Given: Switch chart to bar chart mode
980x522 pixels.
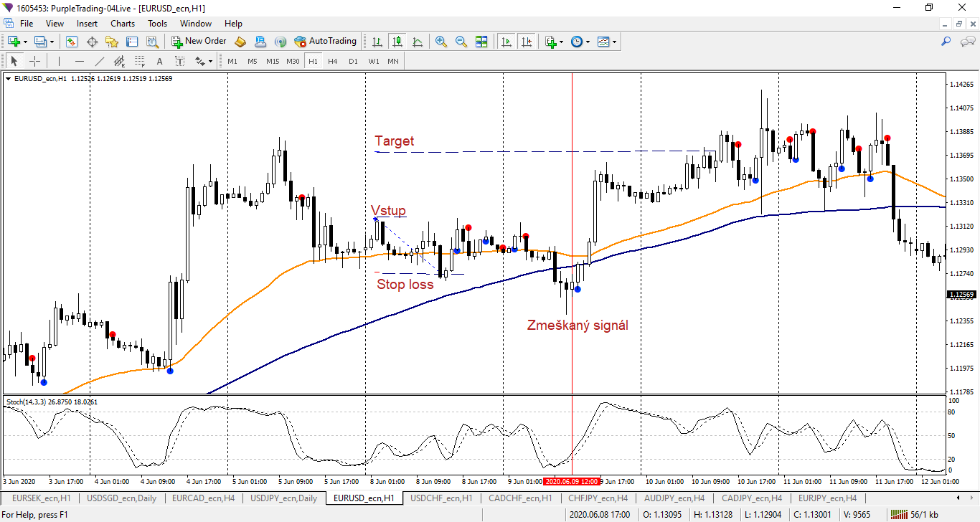Looking at the screenshot, I should coord(377,42).
